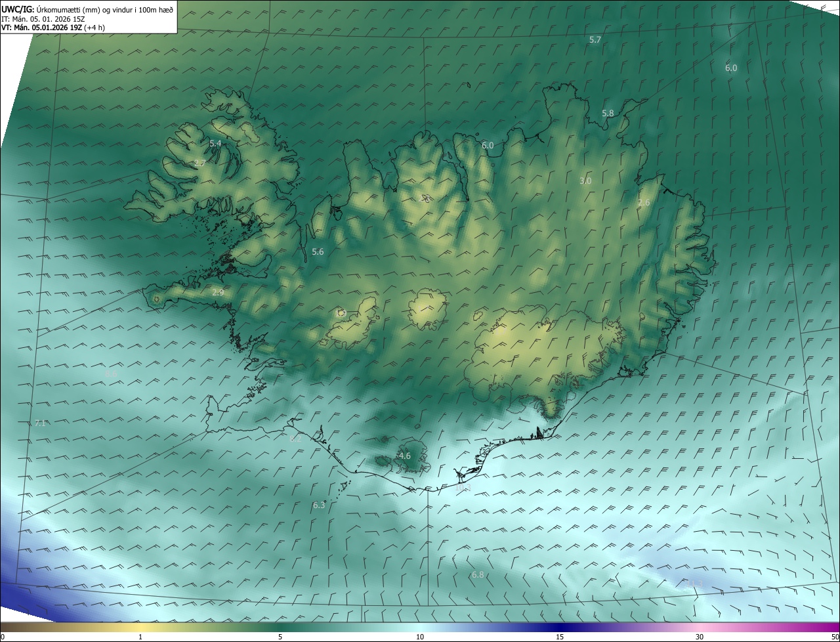Click the 6.3 value label on the map

coord(319,505)
